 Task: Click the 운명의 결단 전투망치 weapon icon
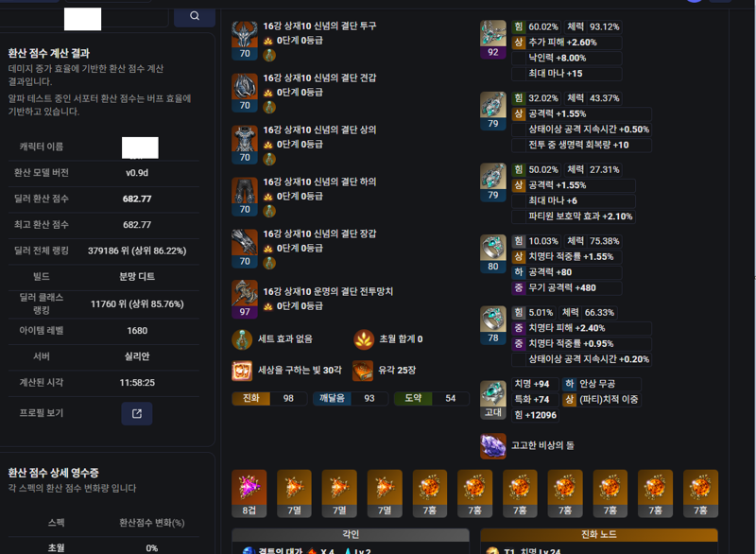pyautogui.click(x=245, y=293)
